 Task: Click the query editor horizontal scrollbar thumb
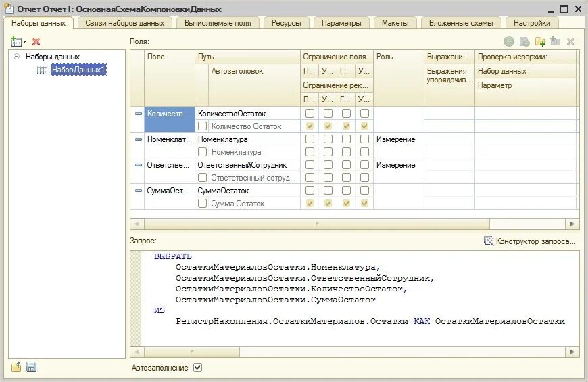192,352
